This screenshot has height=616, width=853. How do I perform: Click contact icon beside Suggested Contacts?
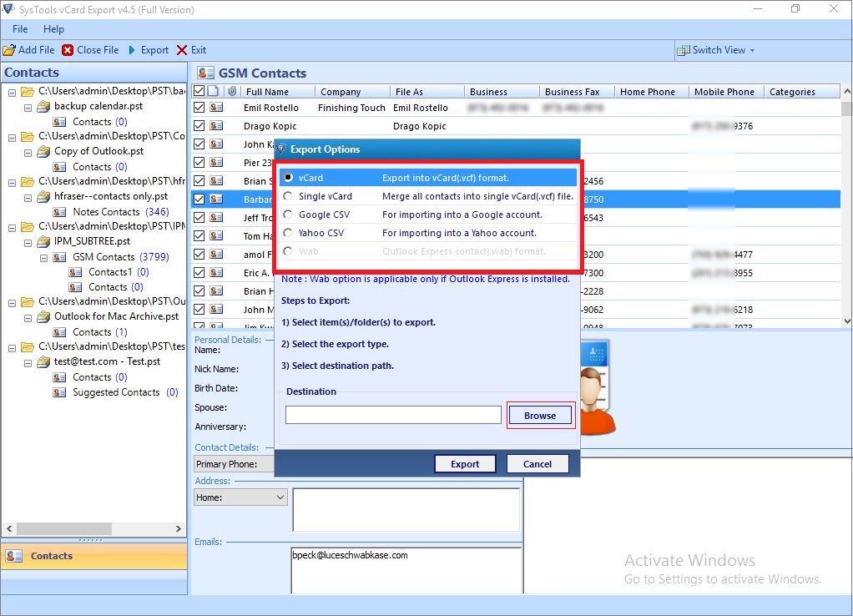pos(59,392)
